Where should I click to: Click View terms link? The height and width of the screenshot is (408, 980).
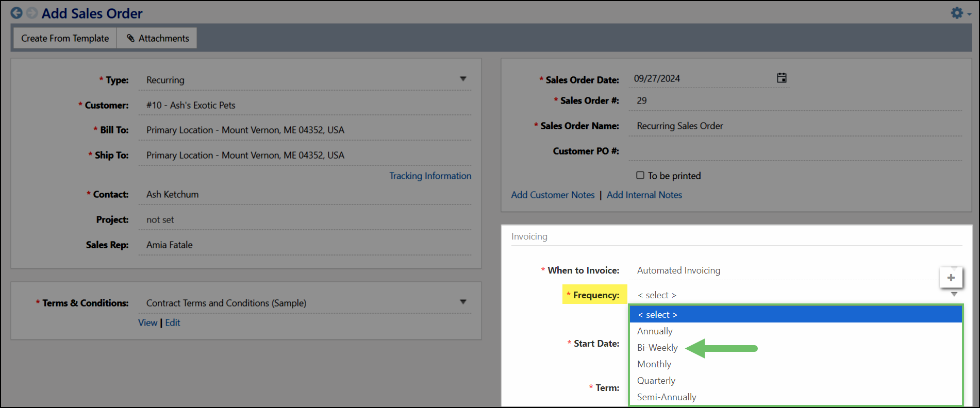pos(147,322)
